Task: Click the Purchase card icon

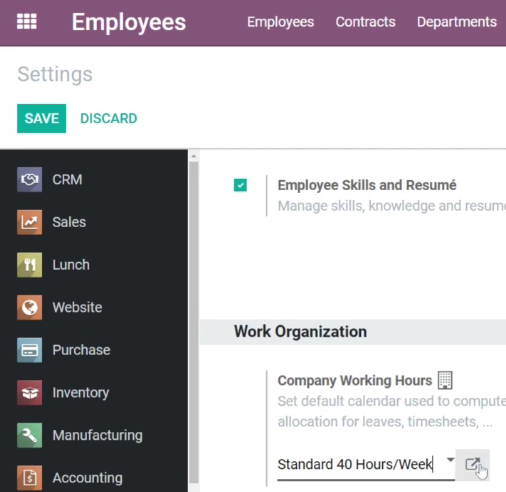Action: [30, 350]
